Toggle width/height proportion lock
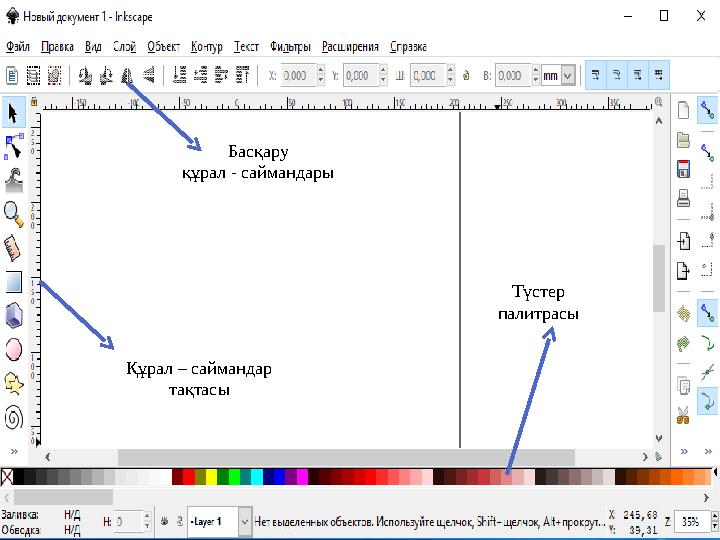The width and height of the screenshot is (720, 540). [466, 75]
